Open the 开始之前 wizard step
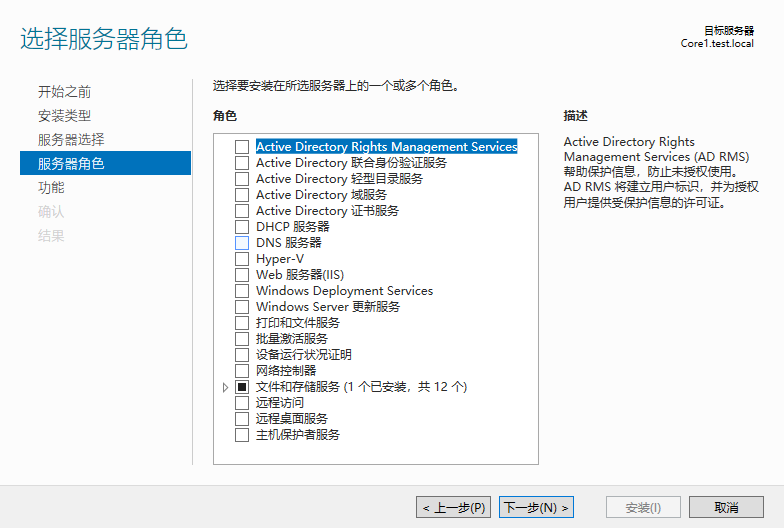Image resolution: width=784 pixels, height=528 pixels. tap(64, 92)
